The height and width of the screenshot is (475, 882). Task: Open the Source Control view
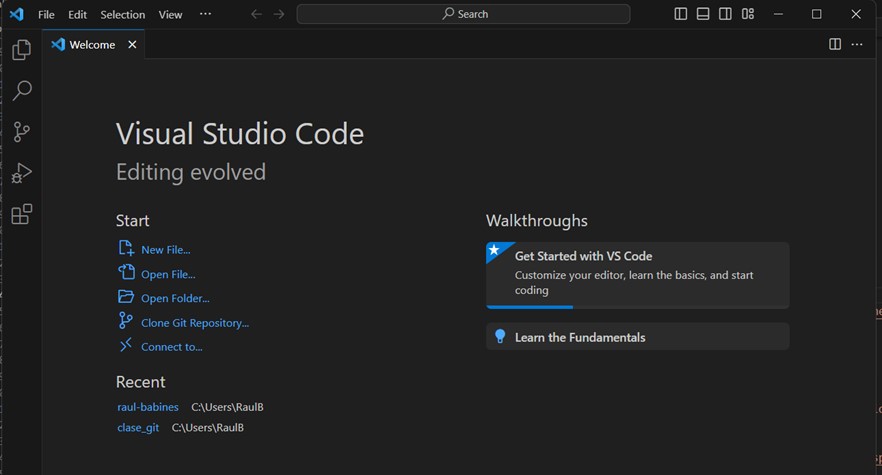tap(21, 132)
